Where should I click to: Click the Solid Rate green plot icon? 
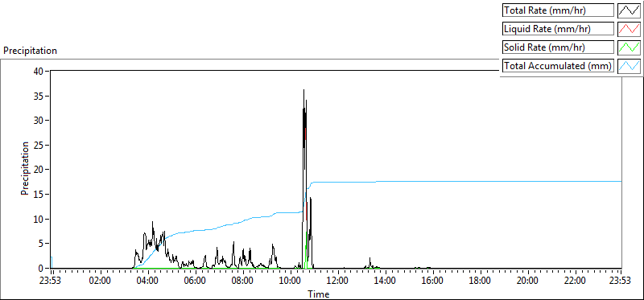coord(629,47)
